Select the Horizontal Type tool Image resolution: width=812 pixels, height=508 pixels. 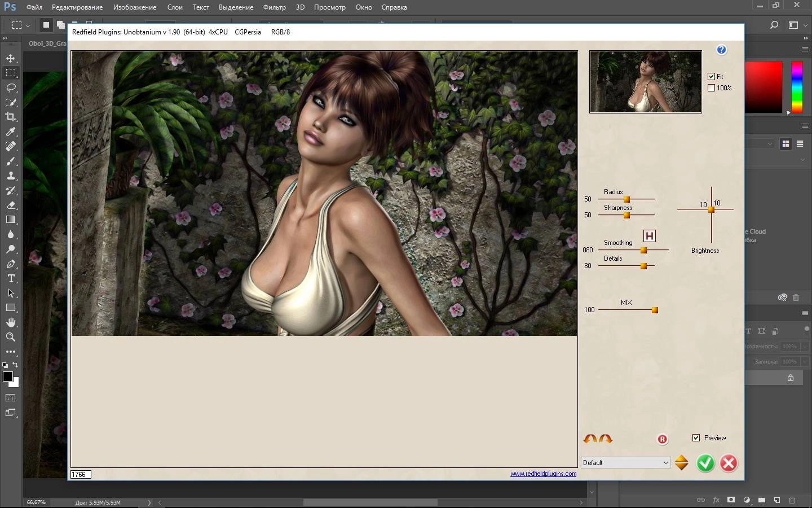coord(11,278)
